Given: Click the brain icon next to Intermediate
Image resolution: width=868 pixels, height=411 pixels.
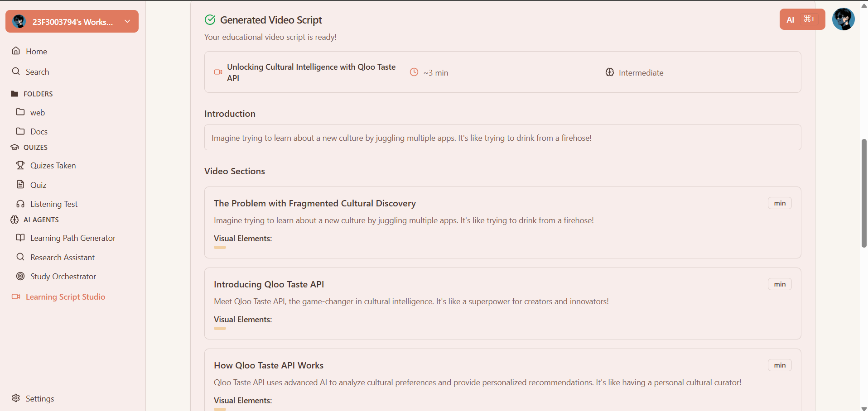Looking at the screenshot, I should pyautogui.click(x=610, y=72).
